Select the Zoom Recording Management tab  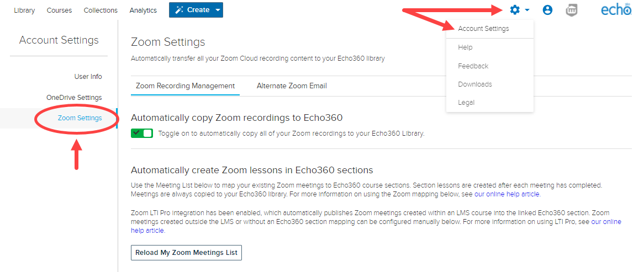[185, 86]
